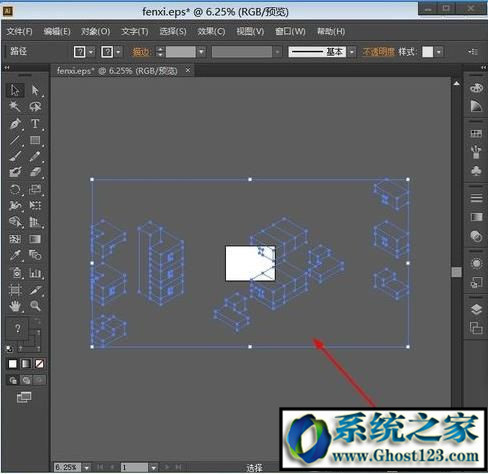Screen dimensions: 488x474
Task: Choose the Direct Selection tool
Action: tap(35, 90)
